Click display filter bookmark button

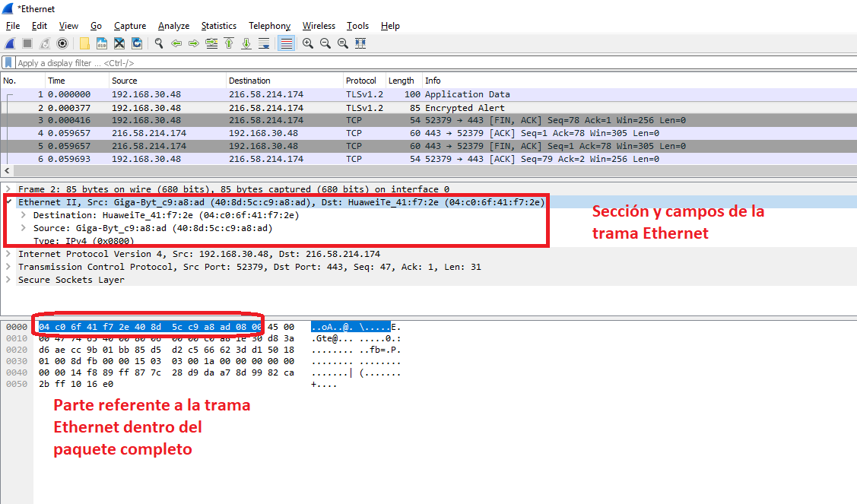[x=8, y=63]
